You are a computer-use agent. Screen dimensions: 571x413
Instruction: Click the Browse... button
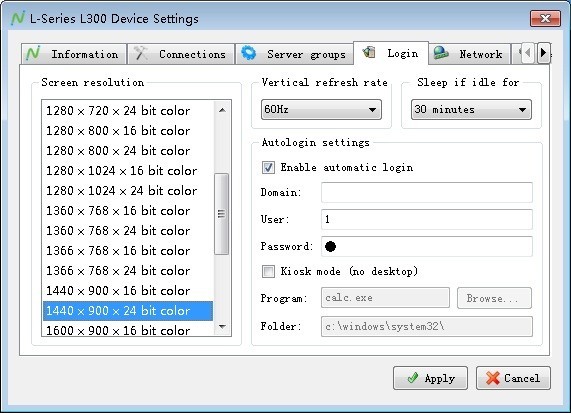494,298
